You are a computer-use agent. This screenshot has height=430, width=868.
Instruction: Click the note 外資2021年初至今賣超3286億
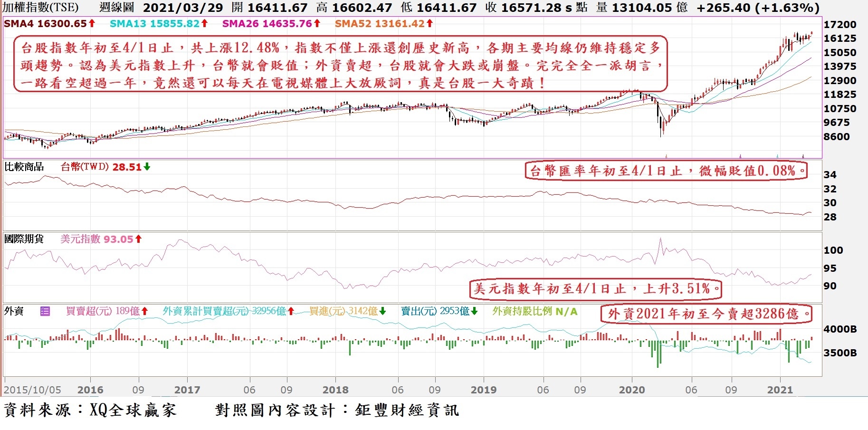coord(706,314)
